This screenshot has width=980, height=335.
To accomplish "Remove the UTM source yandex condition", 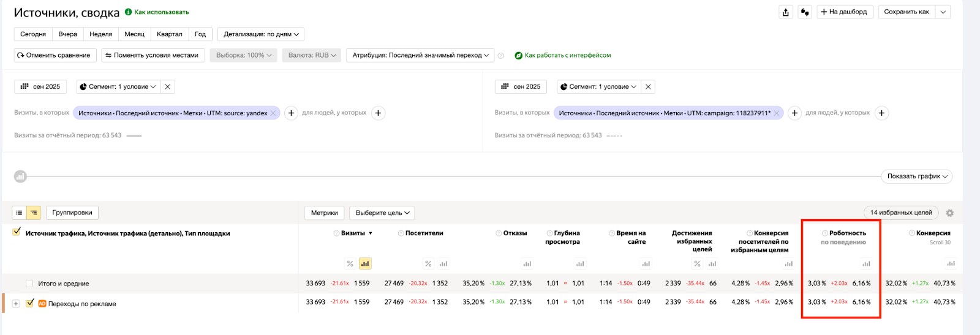I will coord(274,113).
